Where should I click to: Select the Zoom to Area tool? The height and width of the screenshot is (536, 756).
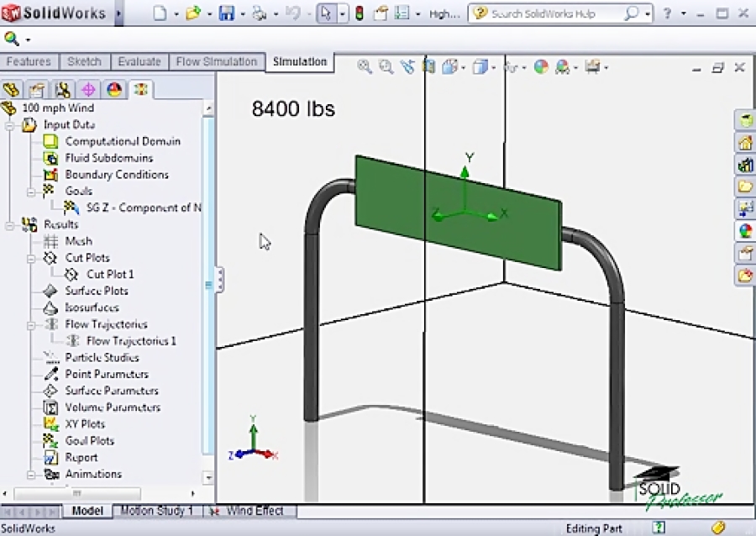point(386,67)
